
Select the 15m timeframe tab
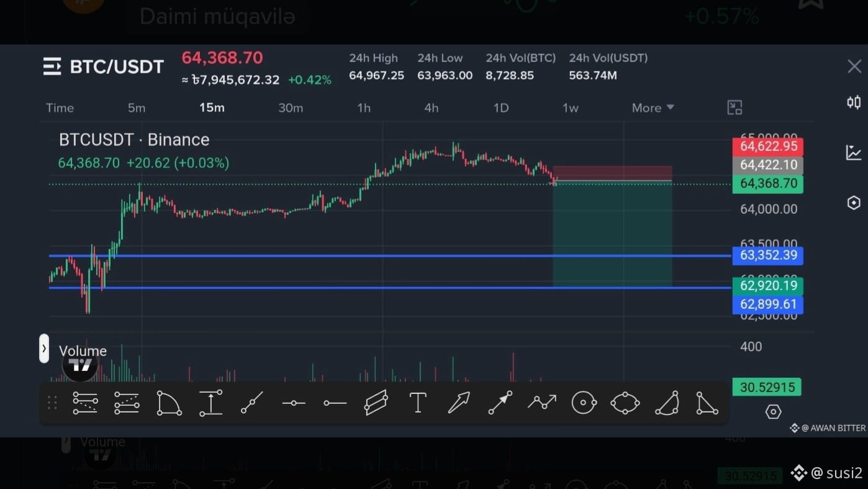[x=212, y=108]
